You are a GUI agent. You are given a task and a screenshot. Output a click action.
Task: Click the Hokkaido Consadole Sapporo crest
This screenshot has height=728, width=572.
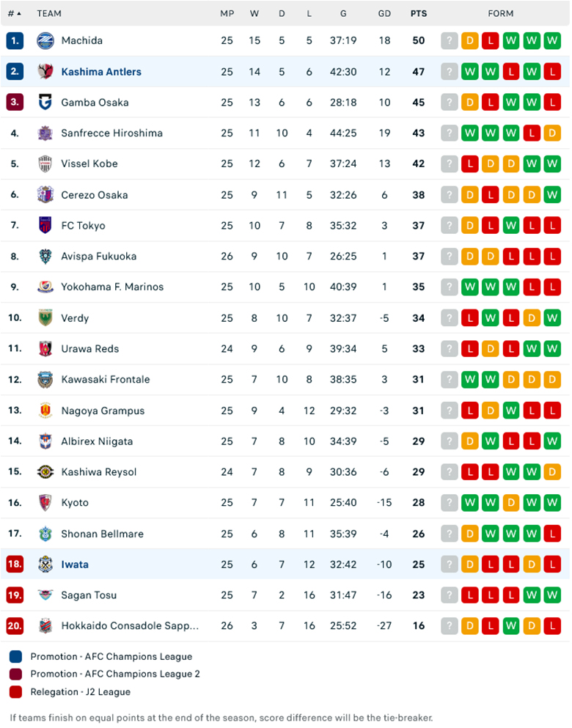pos(45,625)
